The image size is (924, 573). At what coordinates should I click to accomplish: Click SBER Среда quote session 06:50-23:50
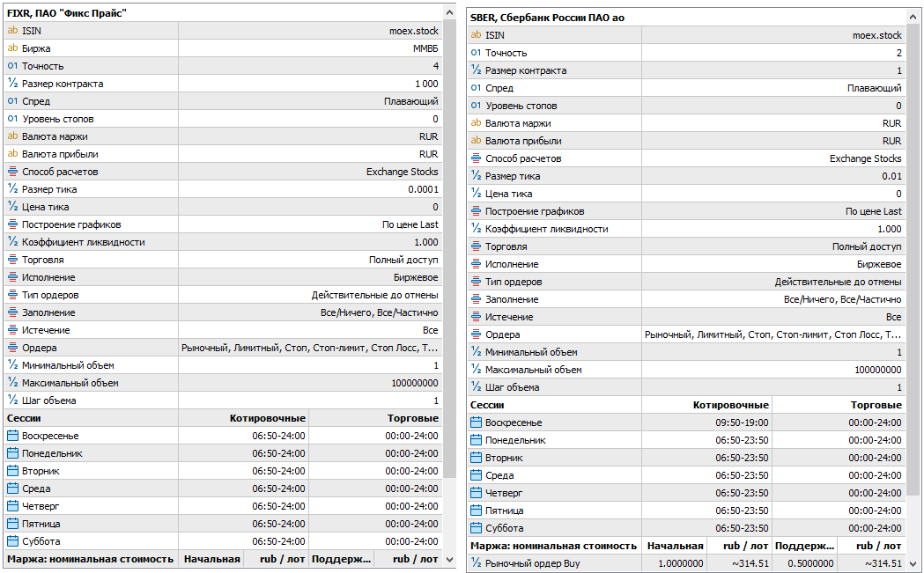[x=742, y=475]
